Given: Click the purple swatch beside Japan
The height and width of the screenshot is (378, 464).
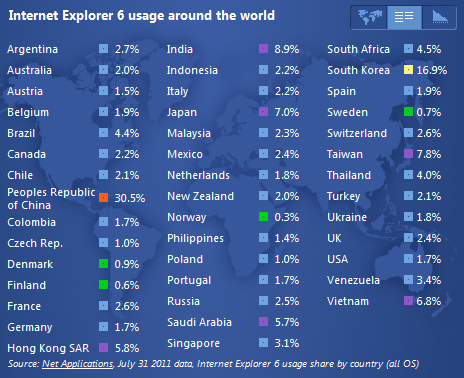Looking at the screenshot, I should (x=263, y=112).
